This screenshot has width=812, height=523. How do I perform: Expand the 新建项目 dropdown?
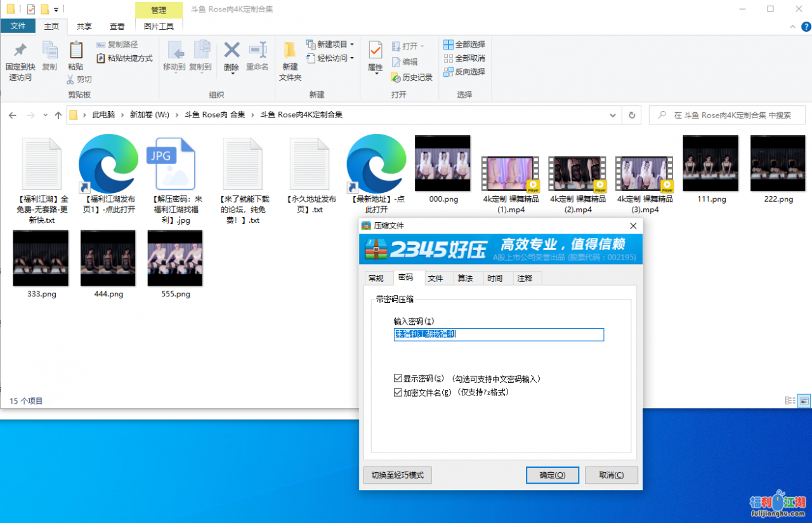click(351, 44)
